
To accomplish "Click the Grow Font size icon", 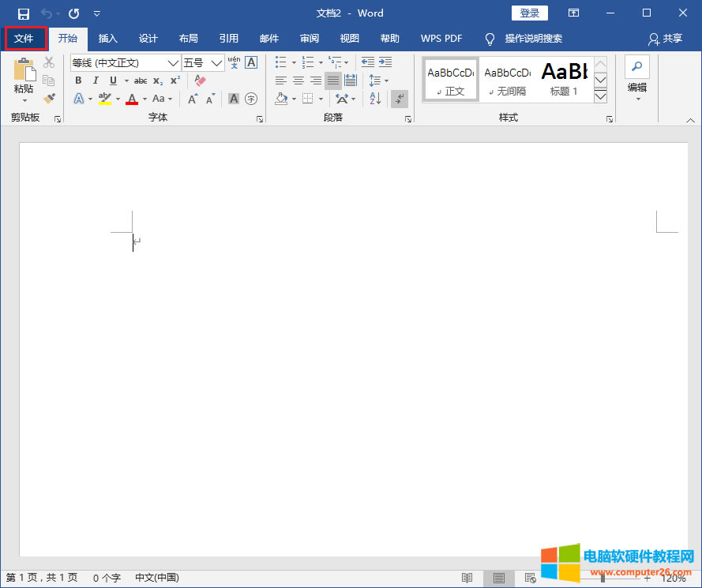I will 193,99.
